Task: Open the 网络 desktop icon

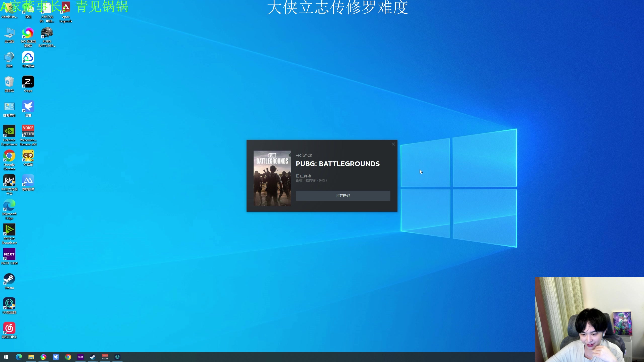Action: point(9,60)
